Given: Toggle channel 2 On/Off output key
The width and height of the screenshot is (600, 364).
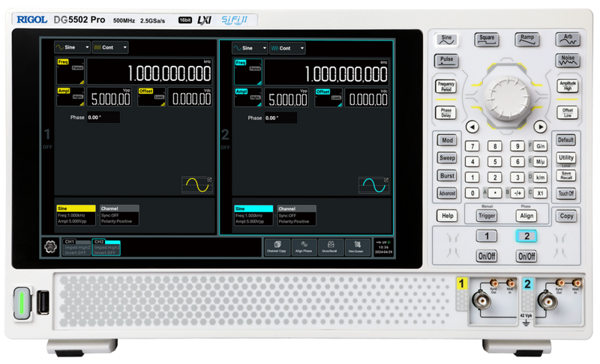Looking at the screenshot, I should pyautogui.click(x=526, y=256).
